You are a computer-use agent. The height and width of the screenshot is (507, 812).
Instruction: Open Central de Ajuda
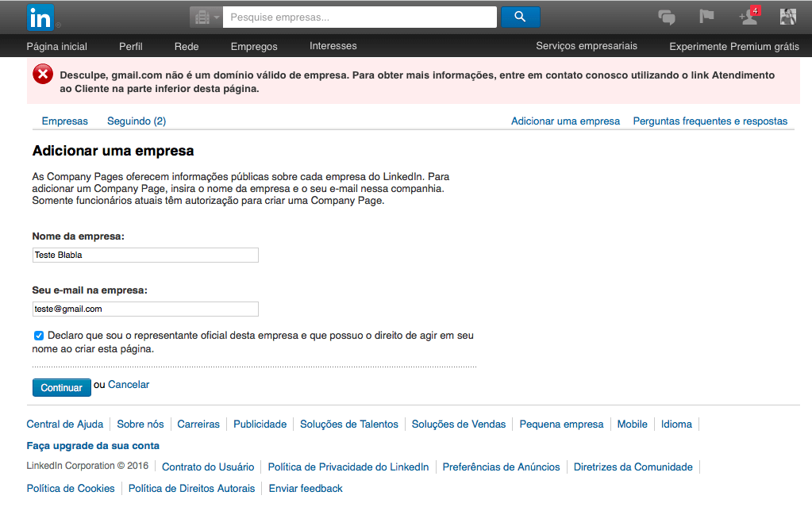[x=65, y=424]
